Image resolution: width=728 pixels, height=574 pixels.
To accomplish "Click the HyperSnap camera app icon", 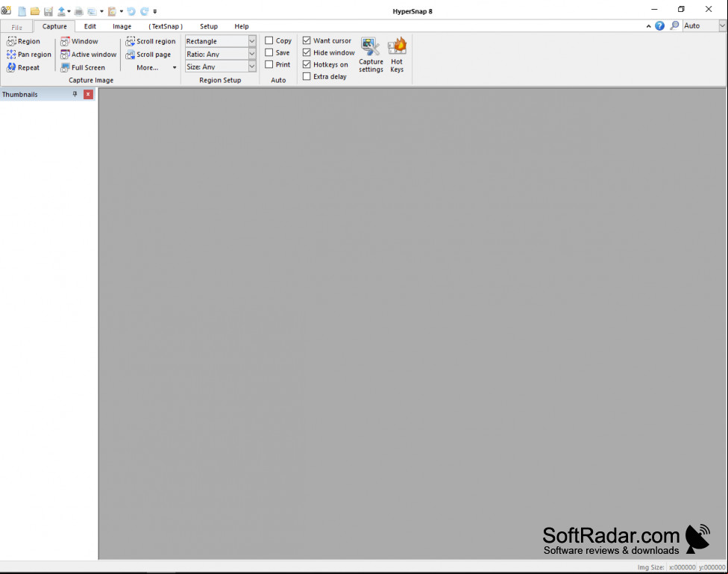I will pyautogui.click(x=6, y=10).
